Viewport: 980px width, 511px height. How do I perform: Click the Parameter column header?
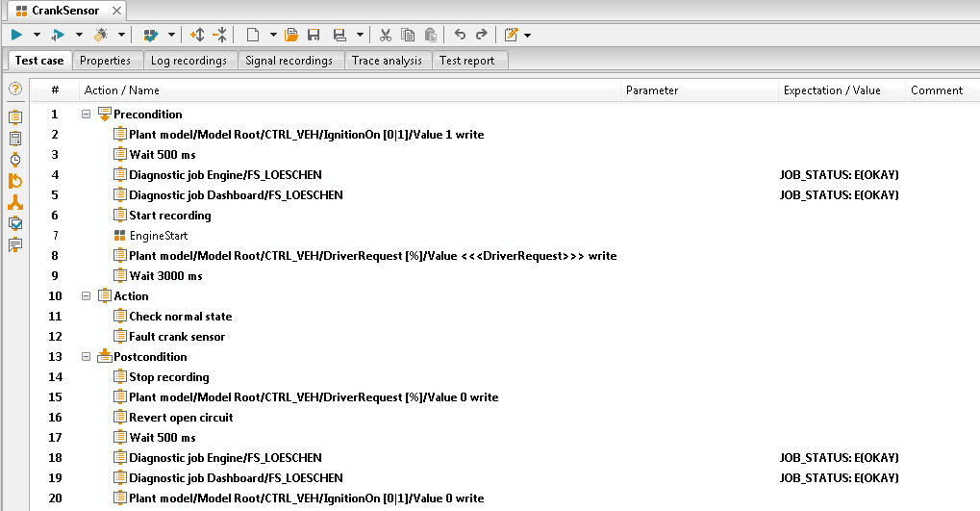coord(699,90)
